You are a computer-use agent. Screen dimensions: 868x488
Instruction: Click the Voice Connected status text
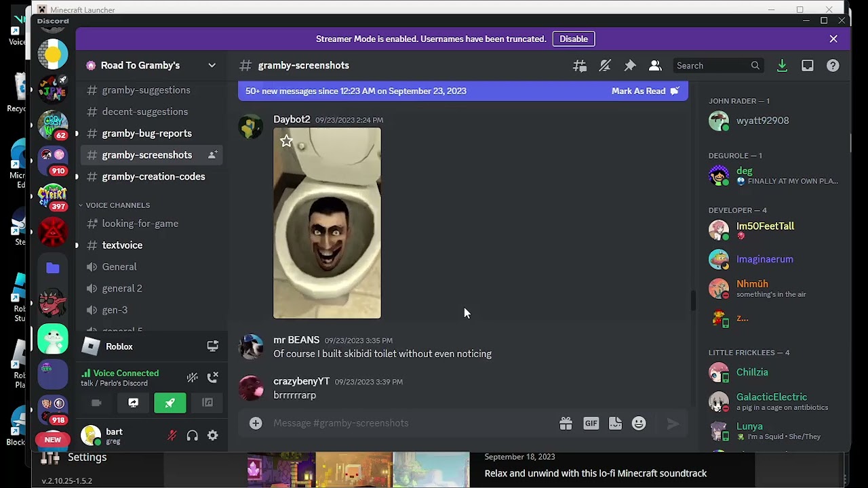click(126, 373)
